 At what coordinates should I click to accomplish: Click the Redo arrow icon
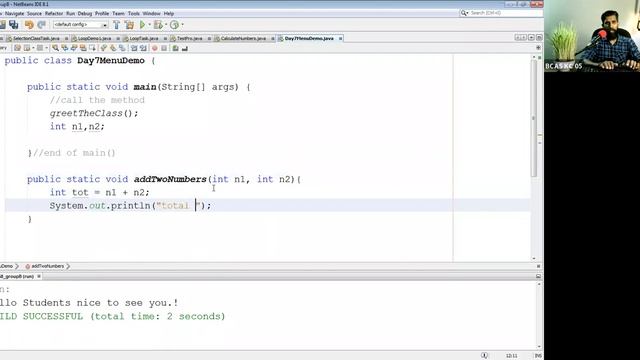pyautogui.click(x=41, y=25)
